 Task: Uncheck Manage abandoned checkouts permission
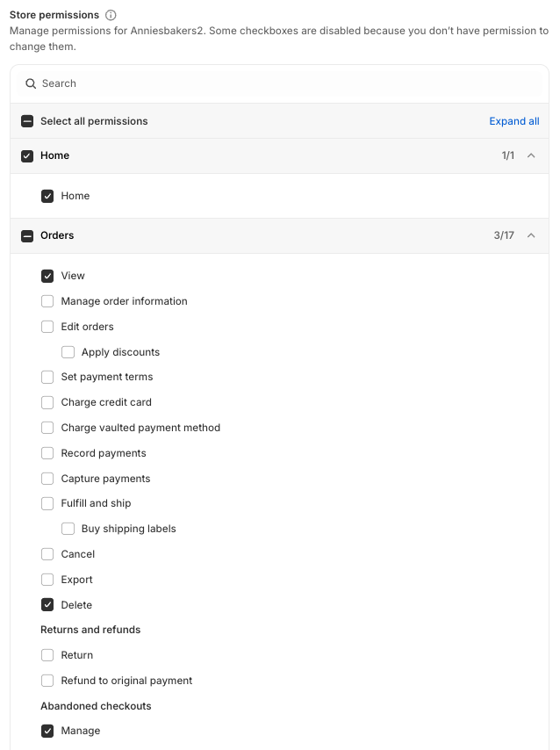coord(47,731)
